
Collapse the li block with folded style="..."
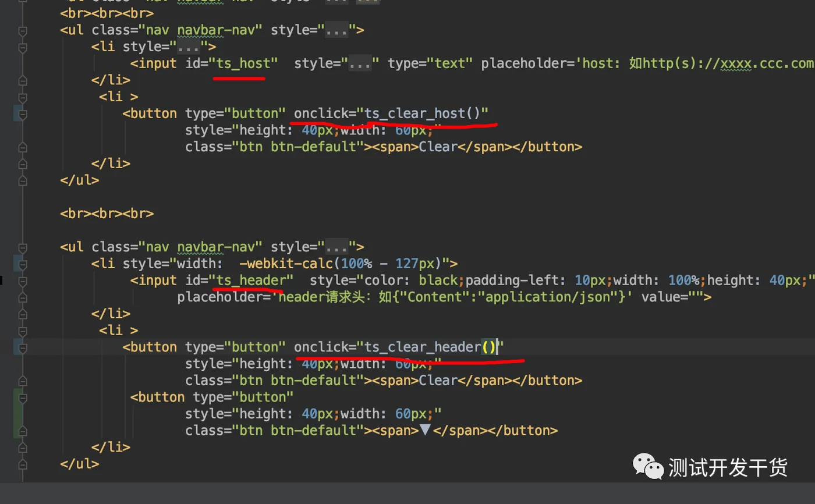click(x=23, y=47)
